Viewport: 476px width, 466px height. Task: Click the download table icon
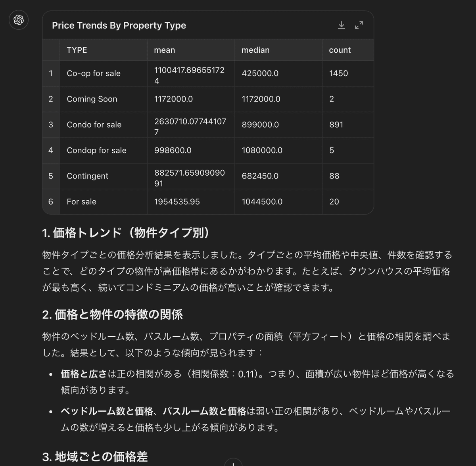[x=341, y=25]
